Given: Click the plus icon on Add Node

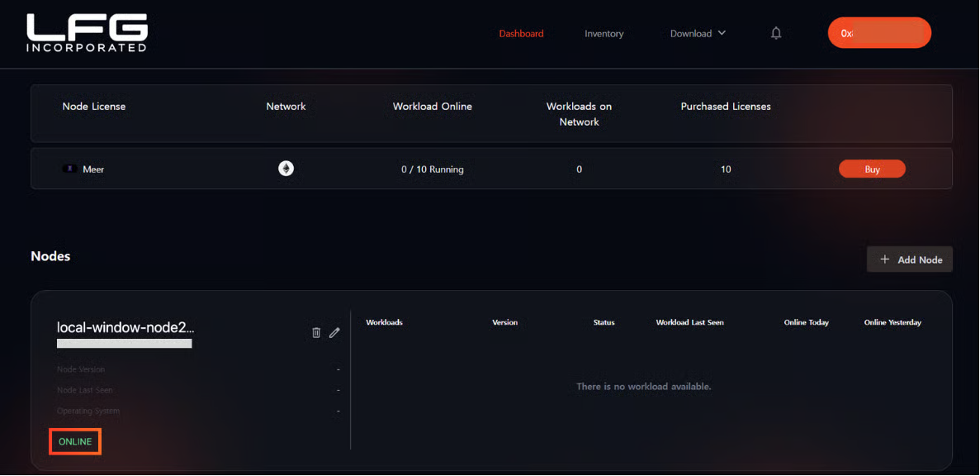Looking at the screenshot, I should [885, 259].
